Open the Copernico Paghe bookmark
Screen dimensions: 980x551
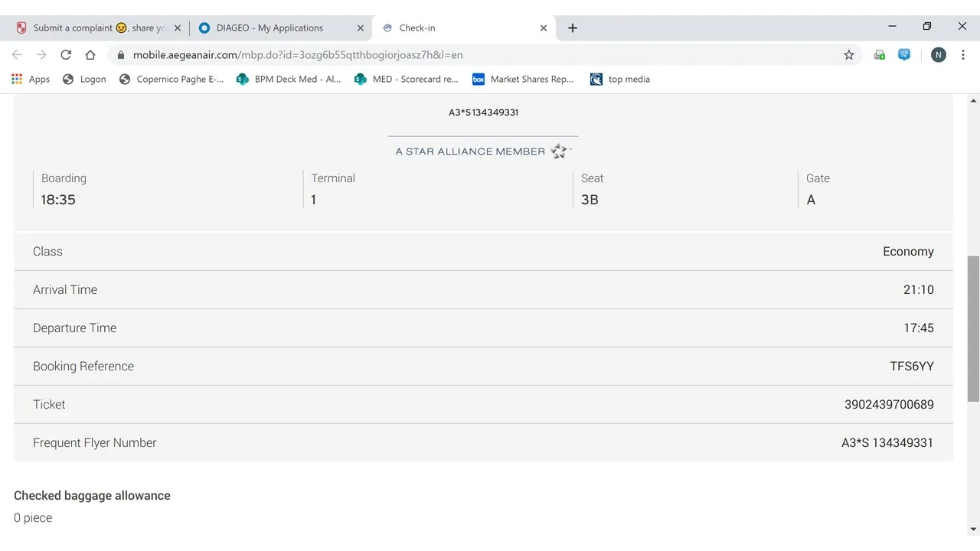[171, 79]
